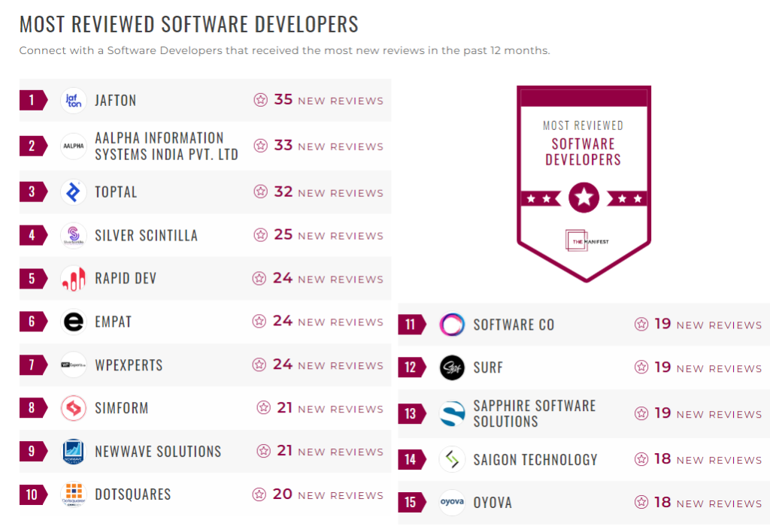Select the NewWave Solutions logo
Screen dimensions: 782x532
[74, 451]
